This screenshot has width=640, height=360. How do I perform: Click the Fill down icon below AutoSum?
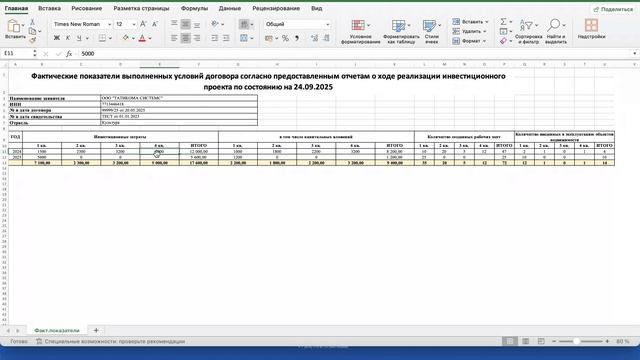coord(504,31)
